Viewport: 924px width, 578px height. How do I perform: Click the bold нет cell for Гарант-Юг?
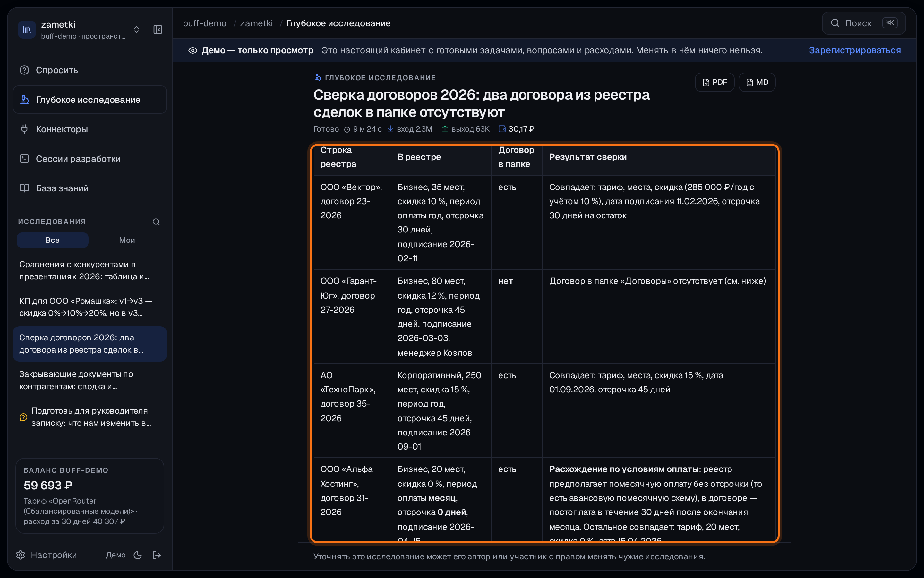(506, 281)
